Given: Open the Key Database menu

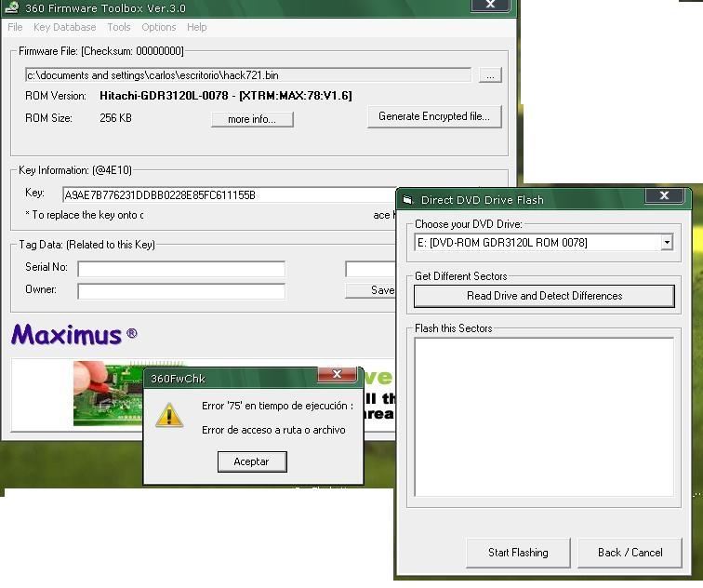Looking at the screenshot, I should click(x=64, y=27).
